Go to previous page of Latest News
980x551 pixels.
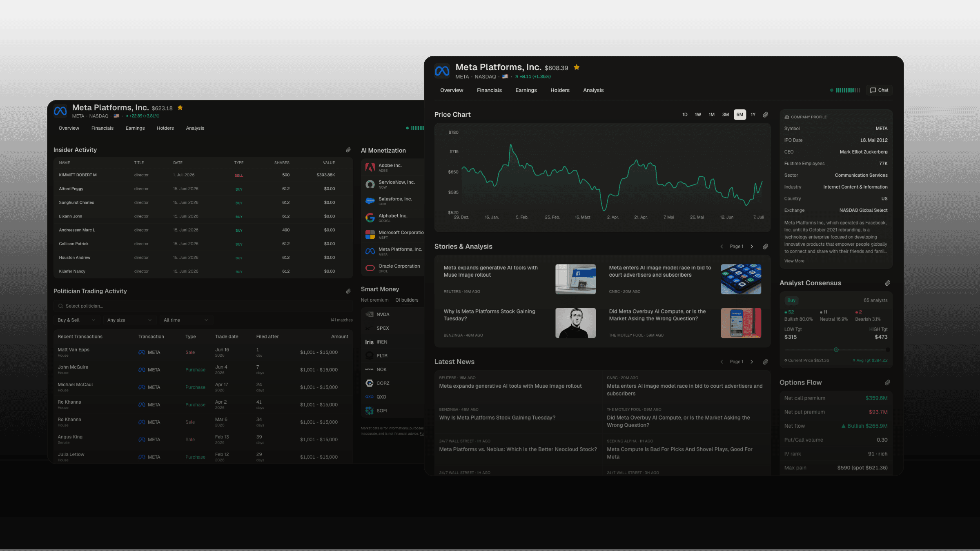coord(722,362)
